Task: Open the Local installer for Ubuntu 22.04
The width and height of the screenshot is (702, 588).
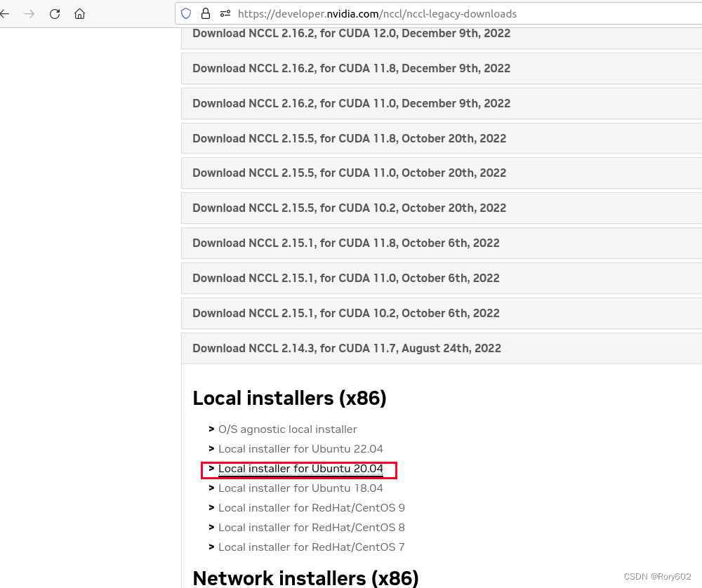Action: [x=300, y=448]
